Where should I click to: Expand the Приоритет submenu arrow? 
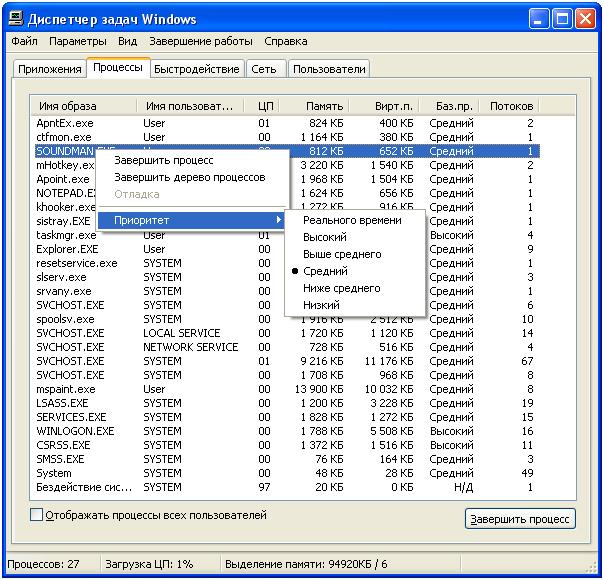(x=279, y=220)
